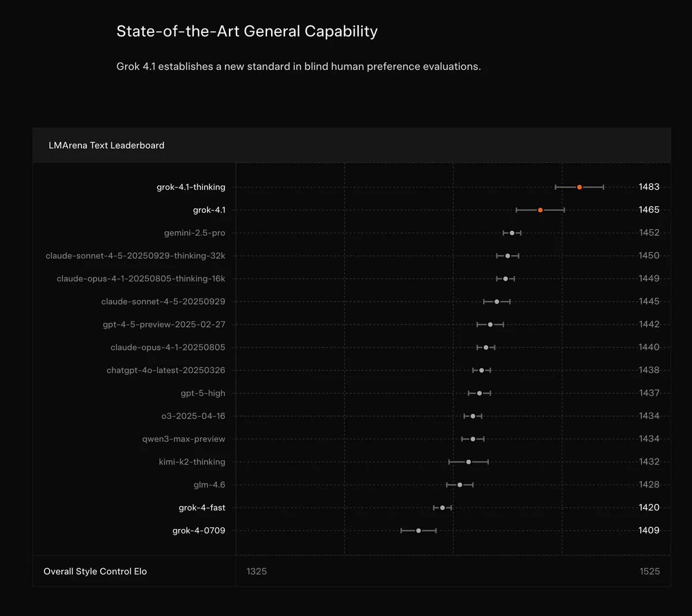Click the LMArena Text Leaderboard header
Viewport: 692px width, 616px height.
[107, 145]
